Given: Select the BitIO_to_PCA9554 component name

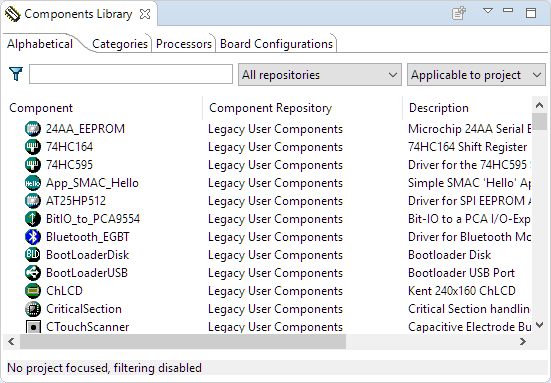Looking at the screenshot, I should pyautogui.click(x=93, y=219).
